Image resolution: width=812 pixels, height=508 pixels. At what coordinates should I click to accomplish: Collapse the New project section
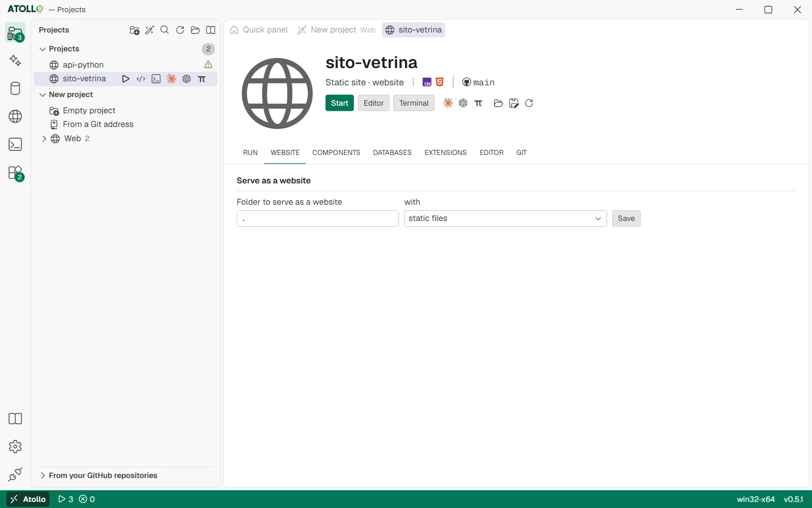tap(43, 95)
